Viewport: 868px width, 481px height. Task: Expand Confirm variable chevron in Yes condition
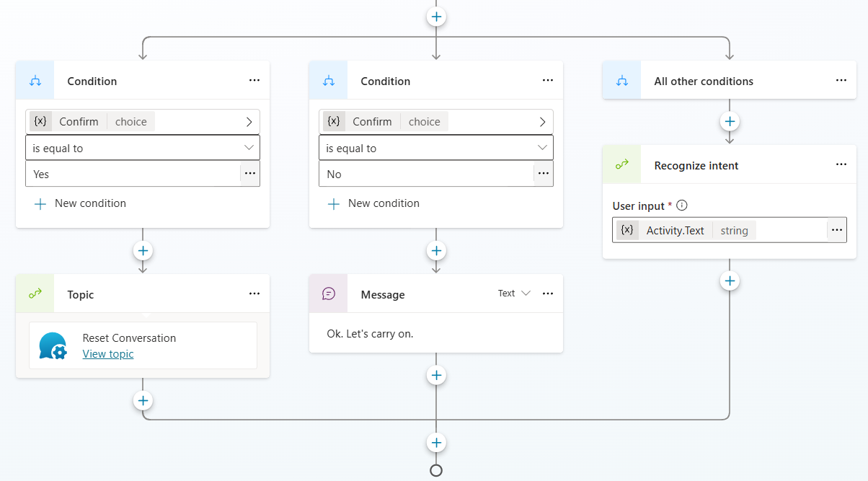point(249,122)
